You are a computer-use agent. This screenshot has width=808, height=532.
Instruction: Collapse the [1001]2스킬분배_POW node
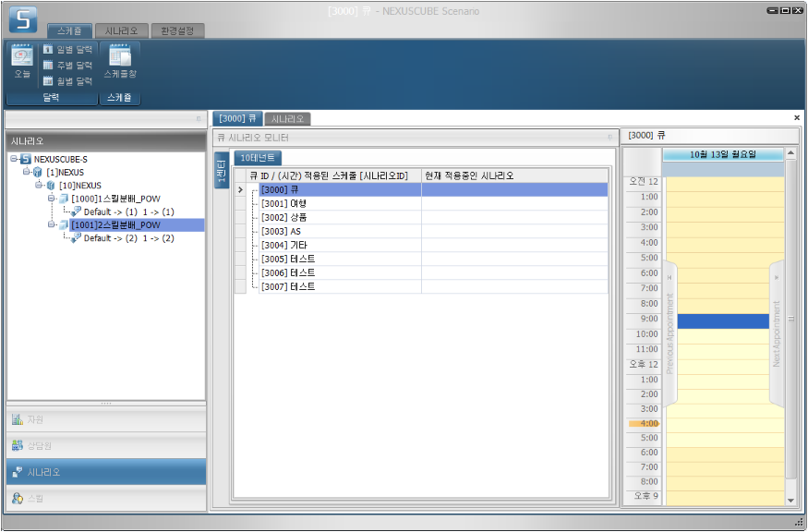pos(51,224)
